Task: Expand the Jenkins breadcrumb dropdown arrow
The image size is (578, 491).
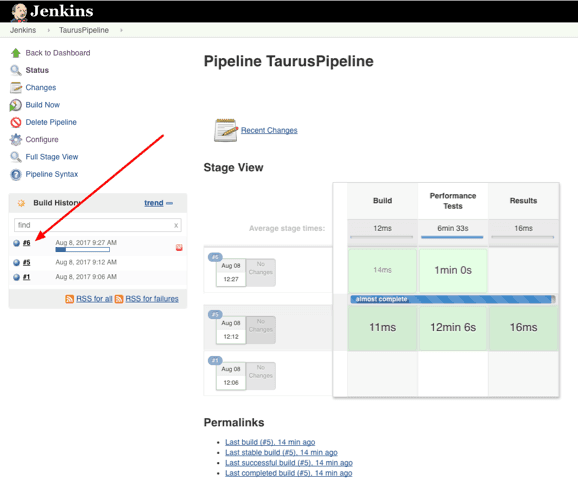Action: 48,30
